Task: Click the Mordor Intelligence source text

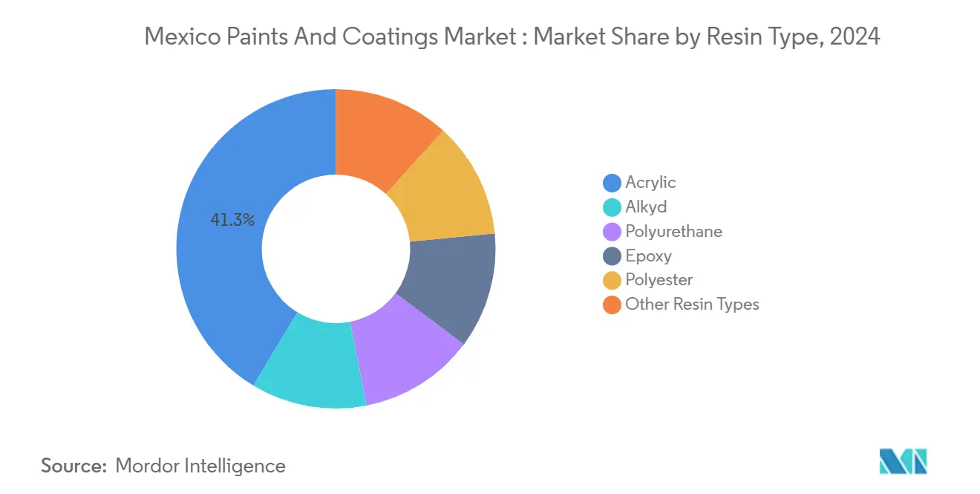Action: (x=200, y=466)
